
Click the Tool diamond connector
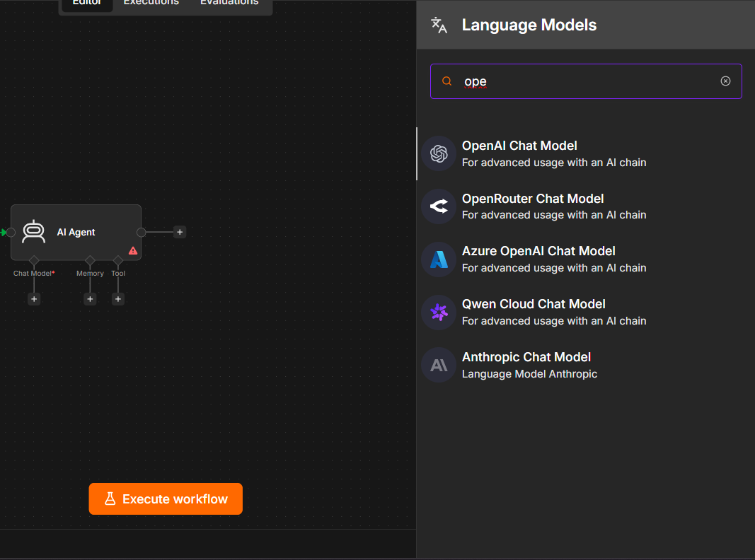coord(118,260)
